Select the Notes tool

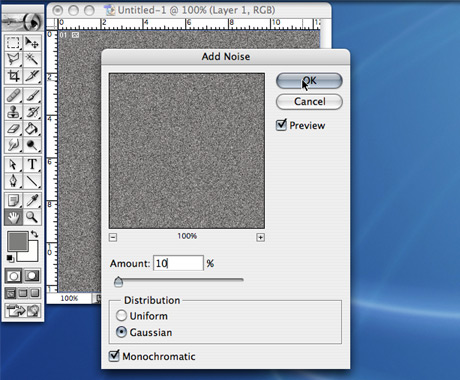(x=14, y=201)
